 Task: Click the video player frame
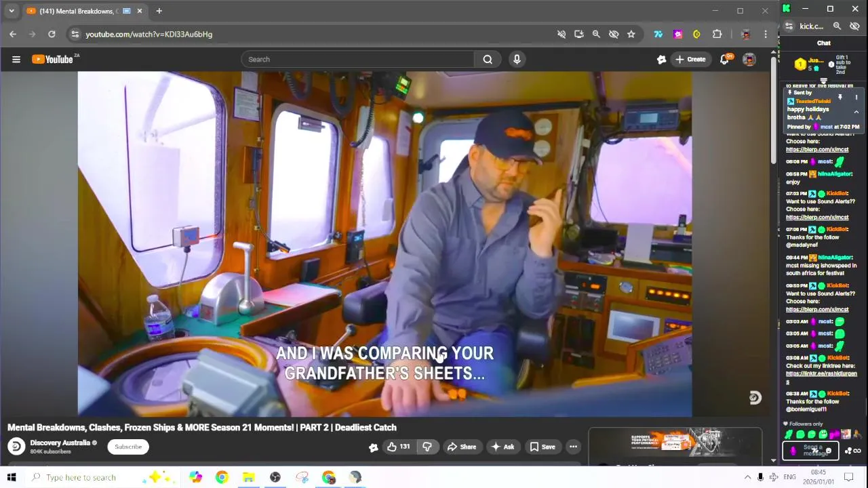384,244
